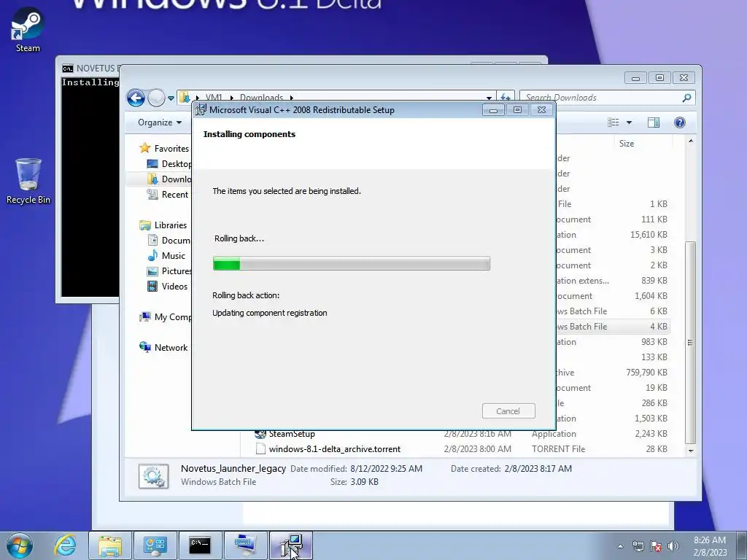Open the Action Center flag icon

click(x=656, y=546)
